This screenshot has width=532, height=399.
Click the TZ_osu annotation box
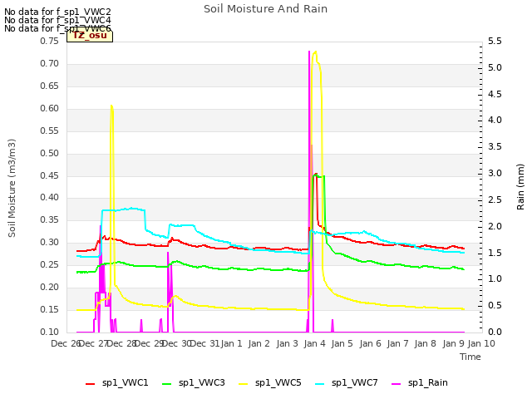(90, 36)
